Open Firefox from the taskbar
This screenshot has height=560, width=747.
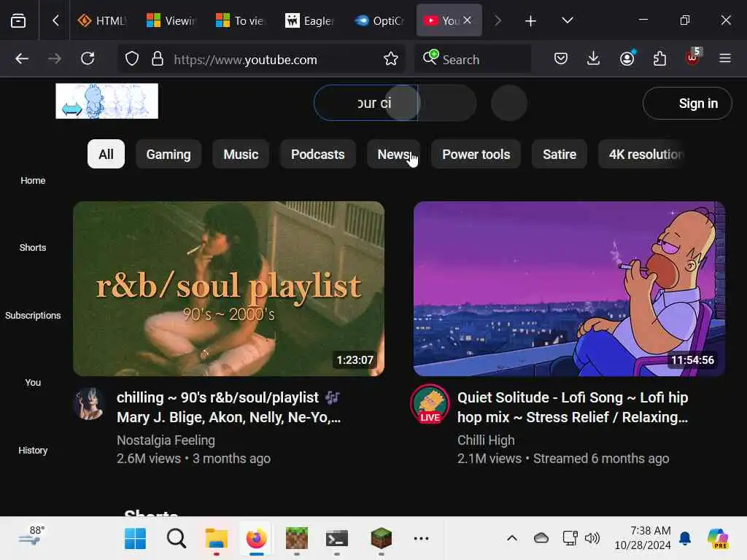point(256,539)
